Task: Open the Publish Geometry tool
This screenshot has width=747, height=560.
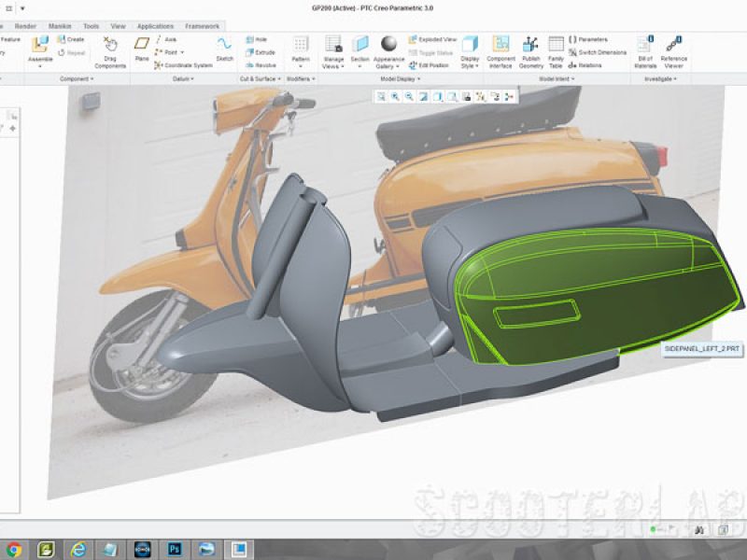Action: (x=530, y=52)
